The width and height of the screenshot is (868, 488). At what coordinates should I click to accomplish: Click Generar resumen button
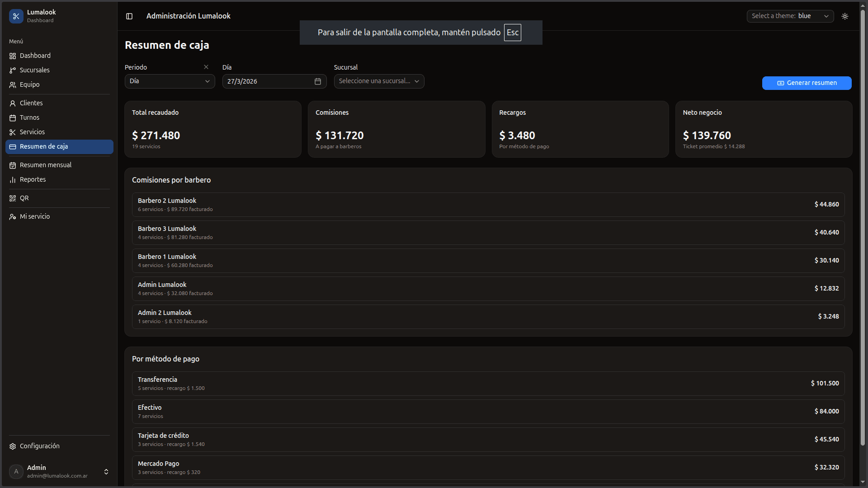coord(807,83)
